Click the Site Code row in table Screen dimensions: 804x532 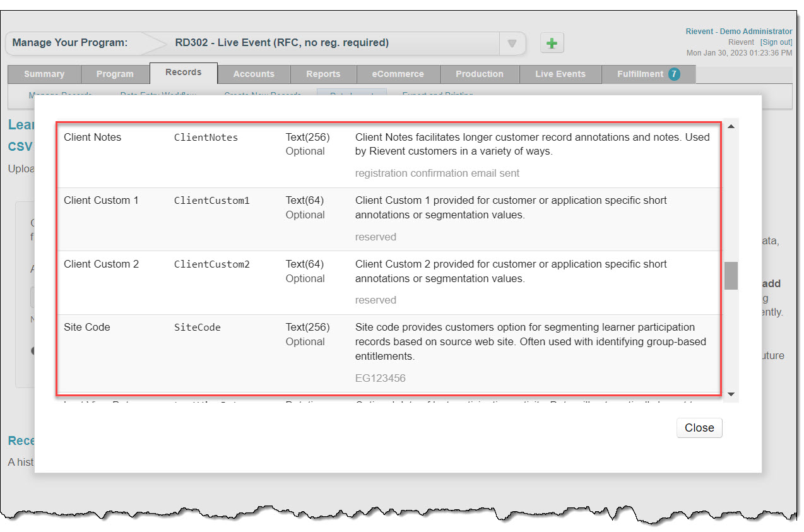click(x=389, y=353)
